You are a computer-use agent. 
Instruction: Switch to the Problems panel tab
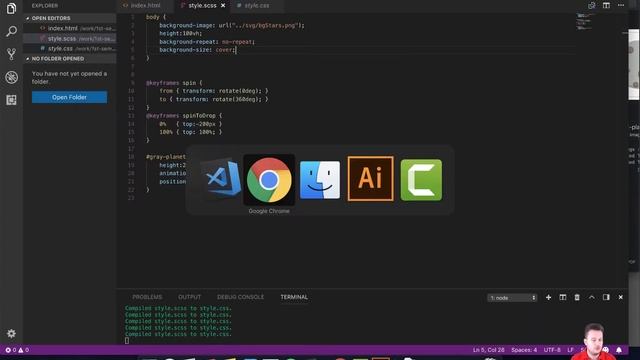(147, 297)
